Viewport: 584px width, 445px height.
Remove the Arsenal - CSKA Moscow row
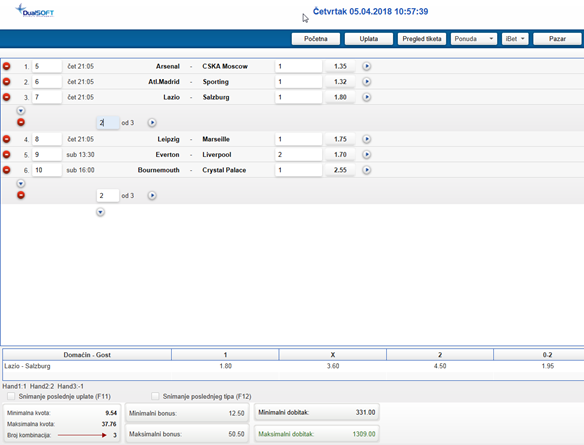point(6,66)
